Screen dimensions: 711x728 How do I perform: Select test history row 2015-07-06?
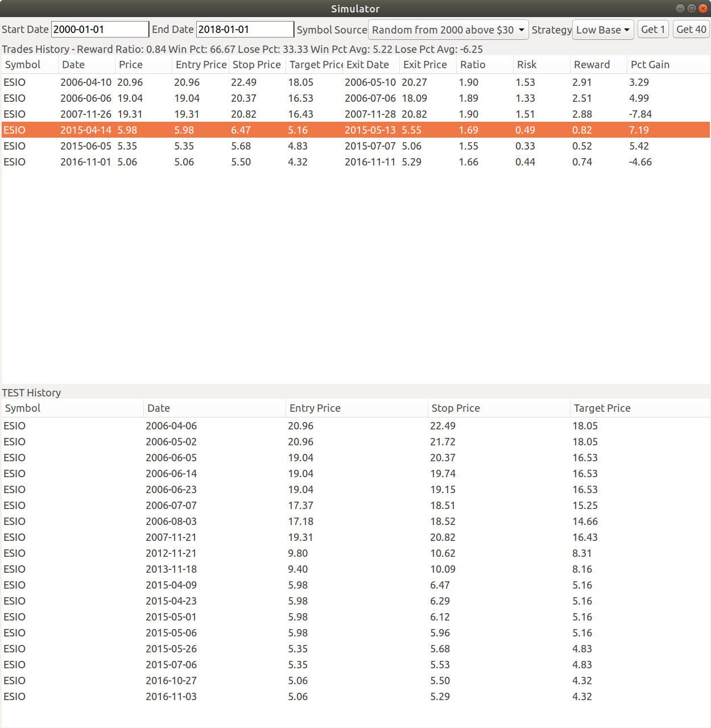355,665
